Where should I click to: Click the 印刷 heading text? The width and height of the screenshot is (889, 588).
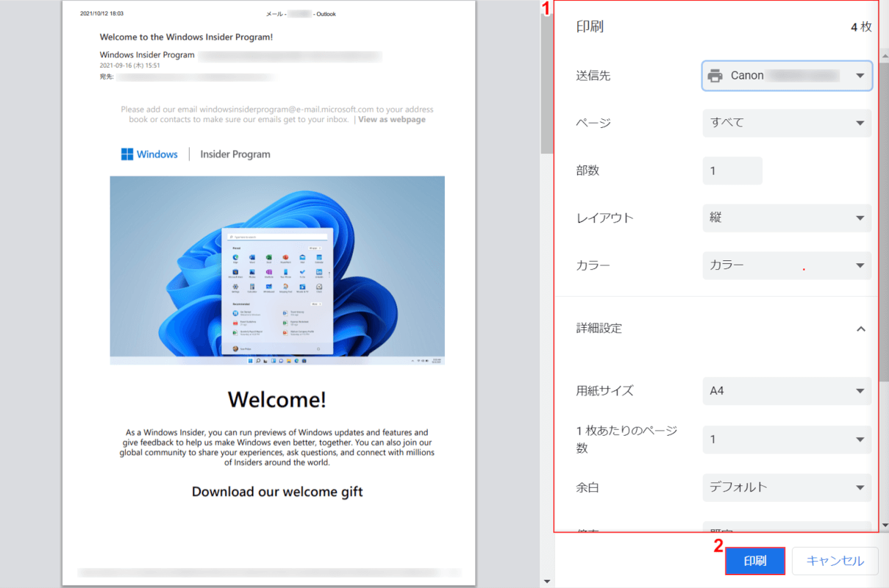(x=590, y=26)
